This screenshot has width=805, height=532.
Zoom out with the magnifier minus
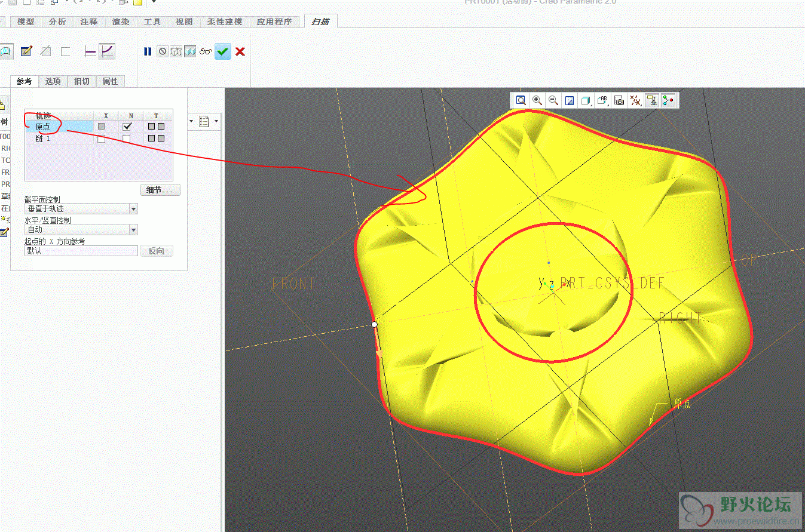(x=553, y=100)
